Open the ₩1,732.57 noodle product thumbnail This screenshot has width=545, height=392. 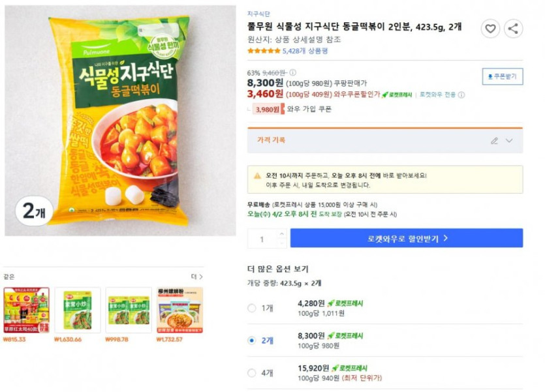179,310
